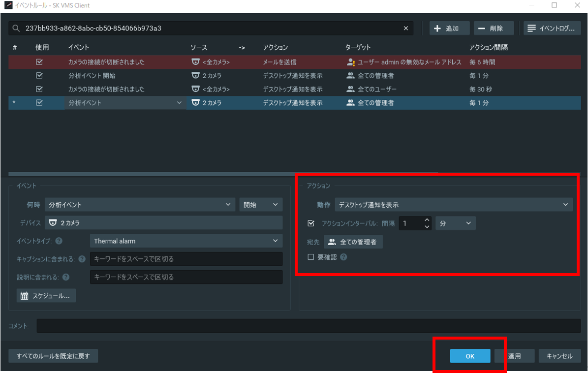Screen dimensions: 588x375
Task: Select the 毎 6 時間 interval cell
Action: tap(482, 62)
